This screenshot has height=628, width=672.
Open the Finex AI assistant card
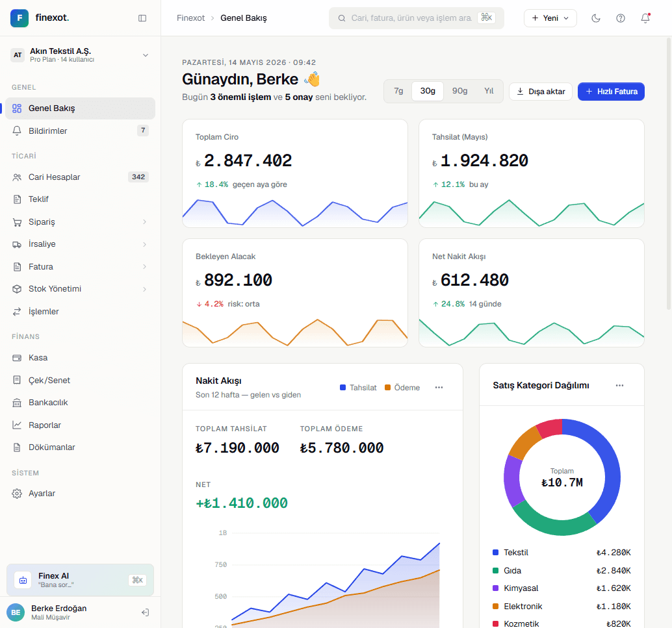[x=80, y=580]
